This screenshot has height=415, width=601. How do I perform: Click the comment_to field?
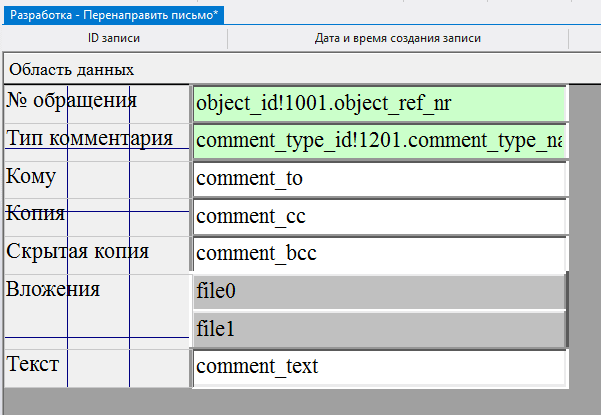point(379,179)
